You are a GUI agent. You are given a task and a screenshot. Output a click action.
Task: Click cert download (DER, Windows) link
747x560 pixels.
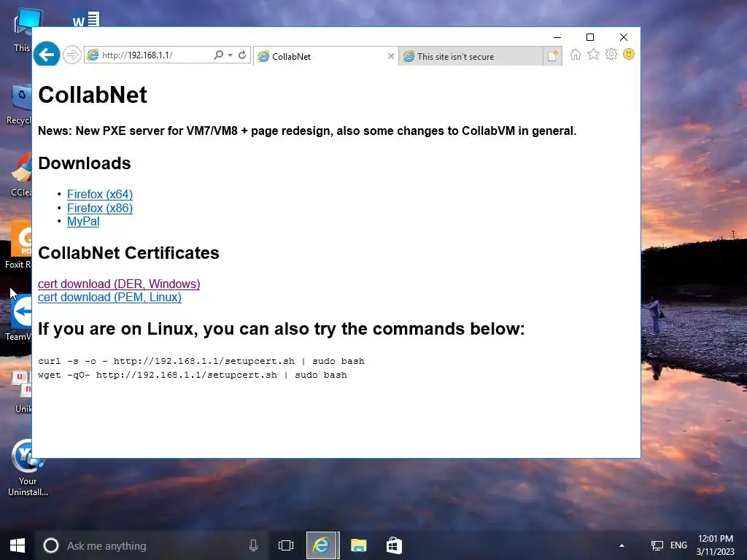coord(119,284)
